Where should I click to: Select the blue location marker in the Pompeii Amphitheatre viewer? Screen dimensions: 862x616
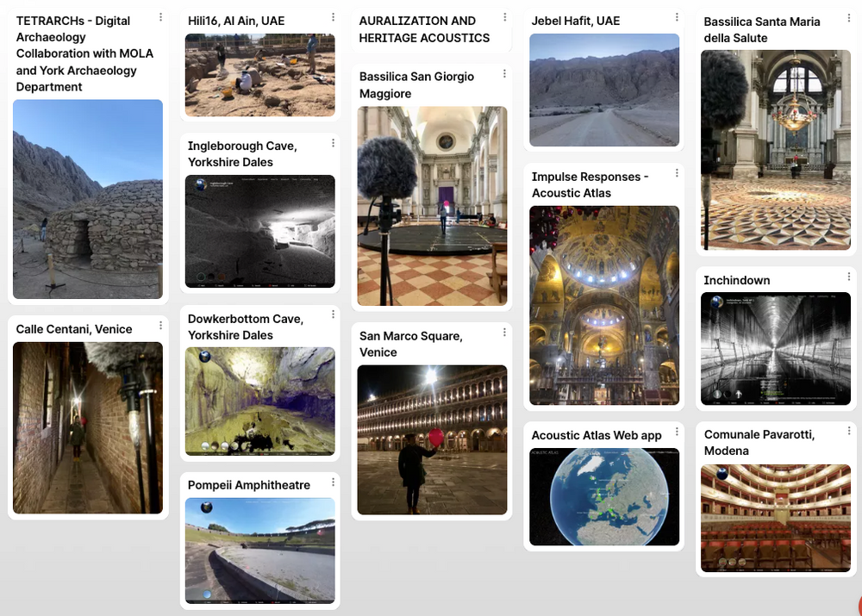[208, 594]
